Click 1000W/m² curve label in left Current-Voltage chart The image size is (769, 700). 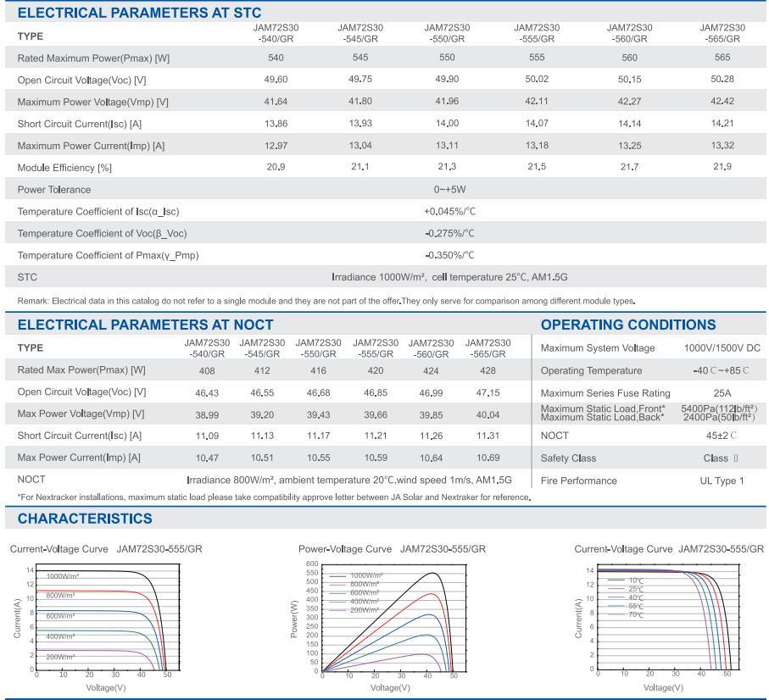(62, 575)
